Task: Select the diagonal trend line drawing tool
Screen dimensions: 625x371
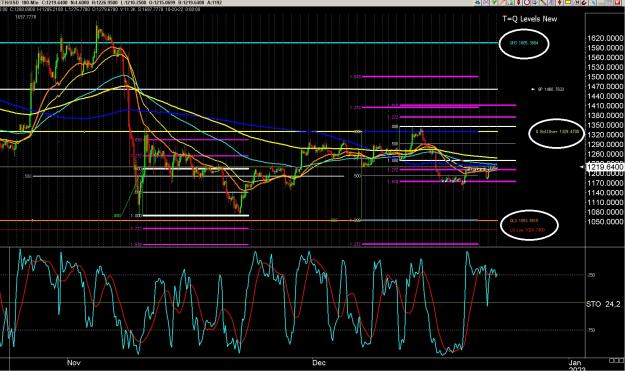Action: [543, 2]
